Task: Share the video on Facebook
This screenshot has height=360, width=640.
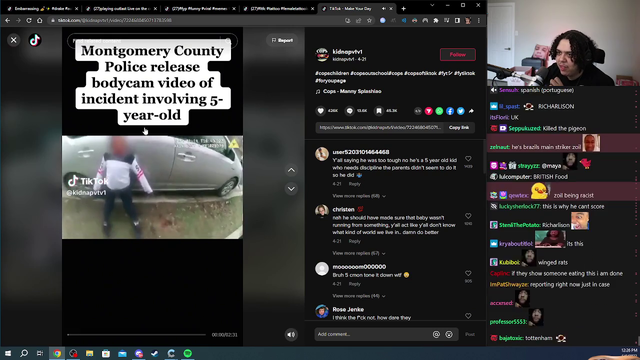Action: [x=450, y=111]
